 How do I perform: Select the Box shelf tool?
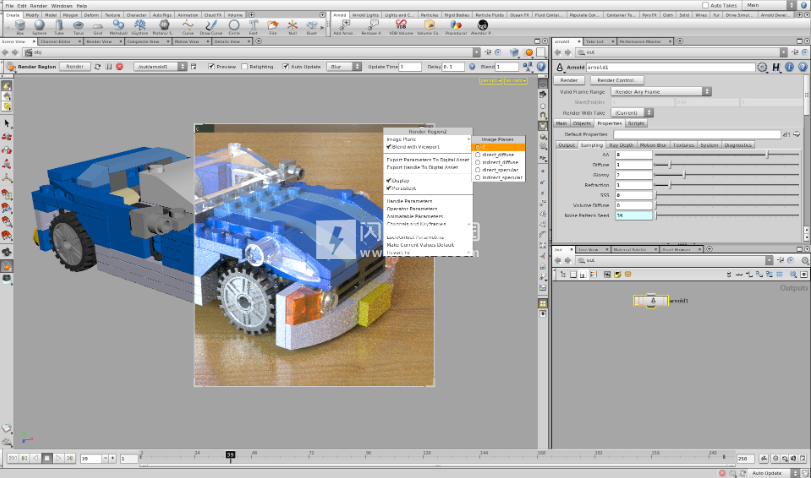tap(20, 27)
